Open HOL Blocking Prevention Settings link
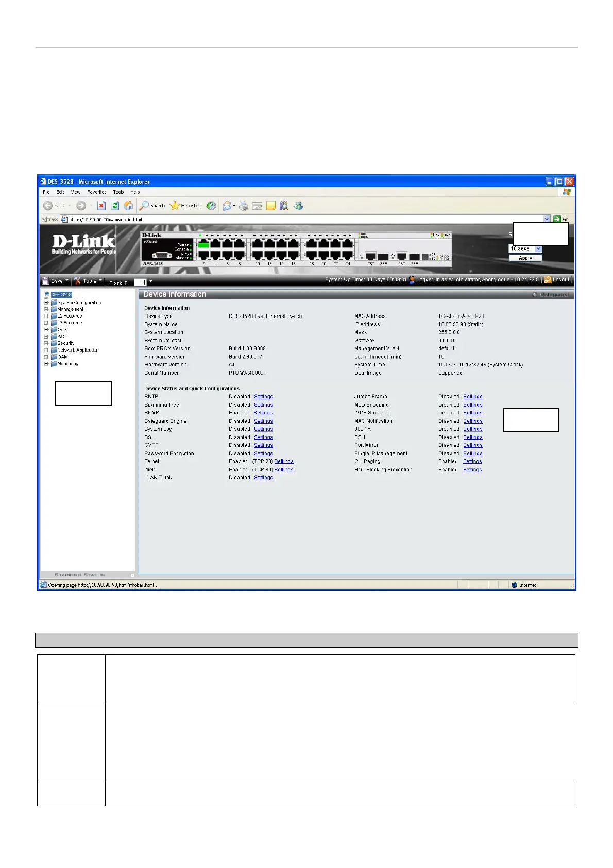613x868 pixels. 472,470
